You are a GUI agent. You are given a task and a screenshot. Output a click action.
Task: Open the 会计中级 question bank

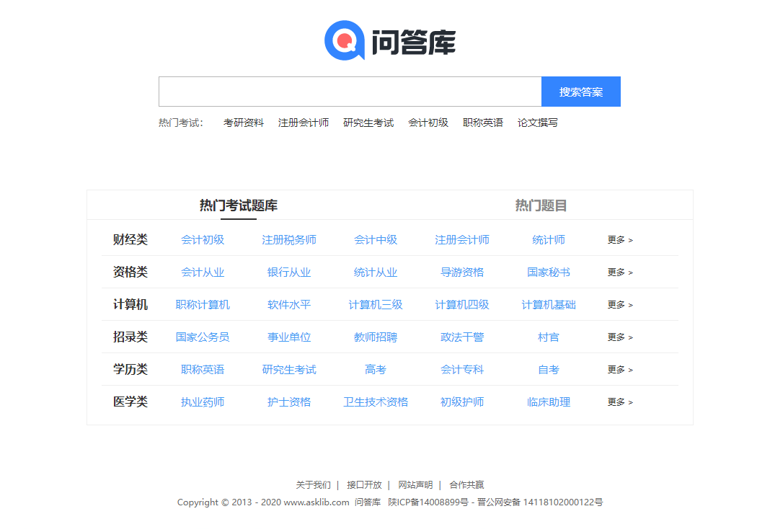coord(376,240)
